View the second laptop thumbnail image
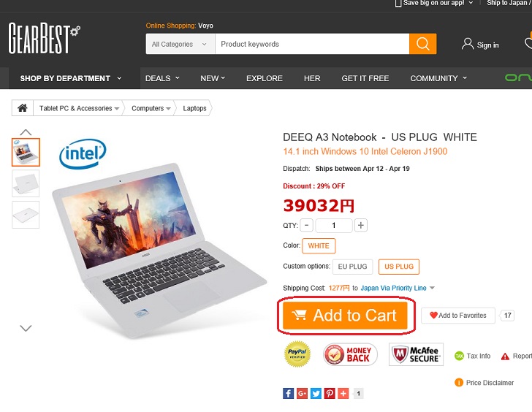 26,183
